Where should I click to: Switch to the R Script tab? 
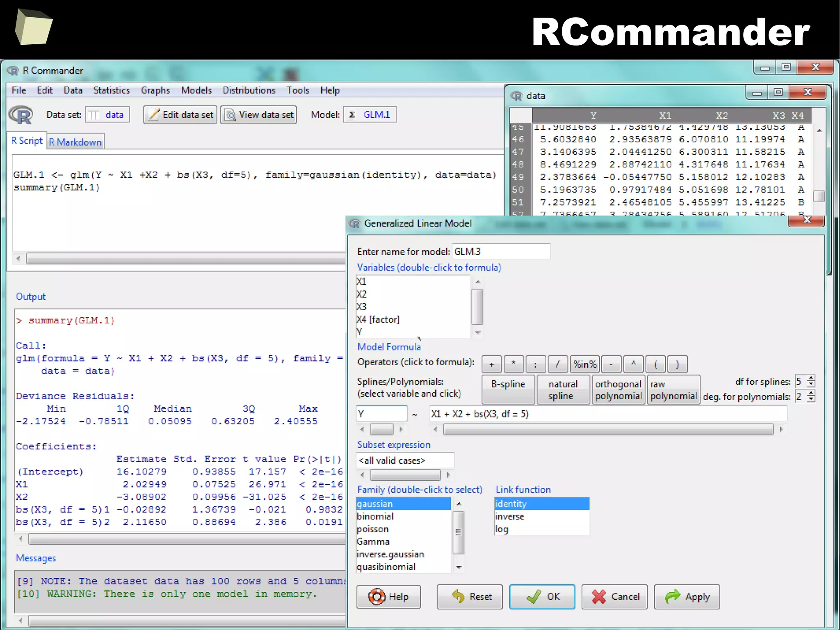coord(27,141)
